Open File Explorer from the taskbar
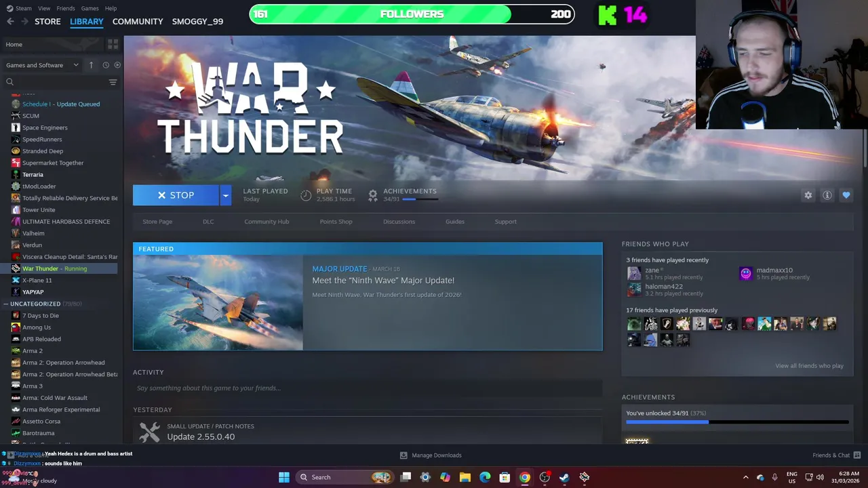 (x=465, y=477)
